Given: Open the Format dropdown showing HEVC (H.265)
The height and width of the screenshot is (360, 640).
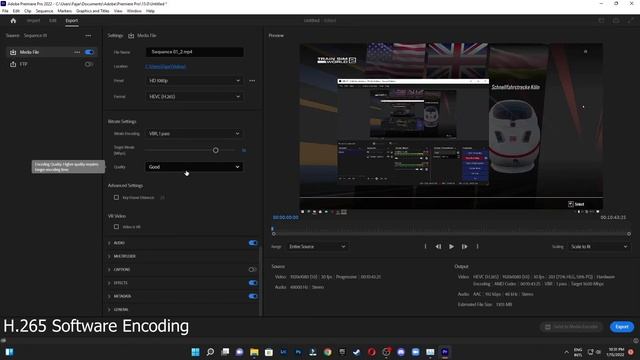Looking at the screenshot, I should click(x=194, y=97).
